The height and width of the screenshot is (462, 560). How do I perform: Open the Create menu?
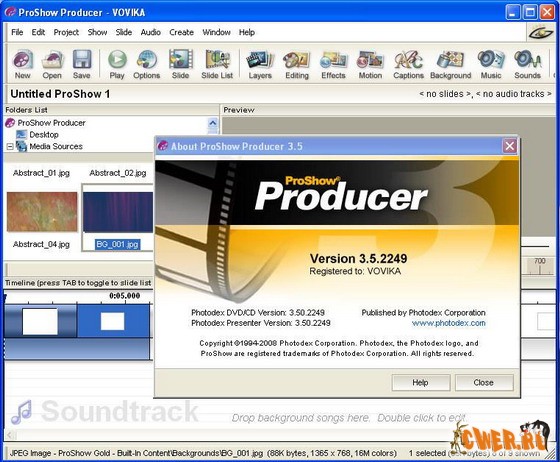coord(181,32)
